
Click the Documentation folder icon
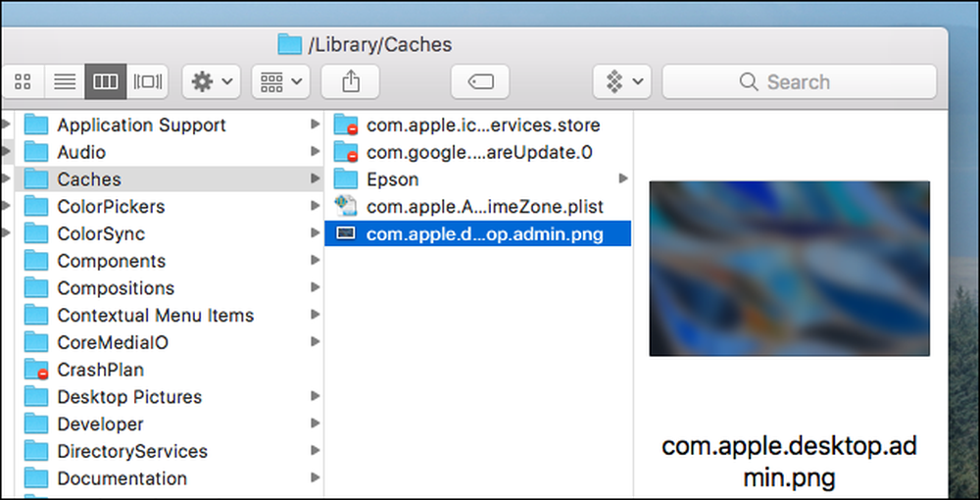pyautogui.click(x=36, y=478)
